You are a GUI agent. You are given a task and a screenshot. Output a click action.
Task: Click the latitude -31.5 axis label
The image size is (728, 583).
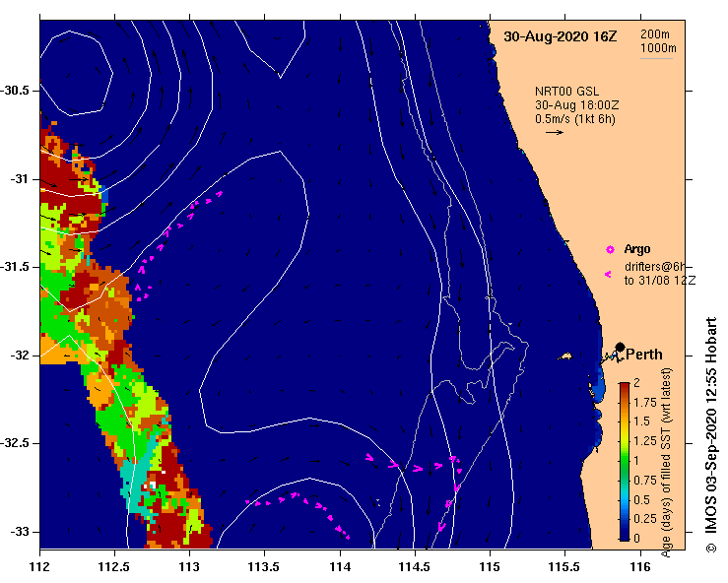click(15, 267)
